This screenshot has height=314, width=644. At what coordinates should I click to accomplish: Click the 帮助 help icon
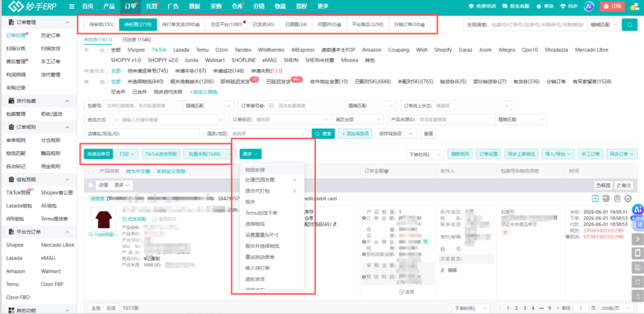click(539, 6)
